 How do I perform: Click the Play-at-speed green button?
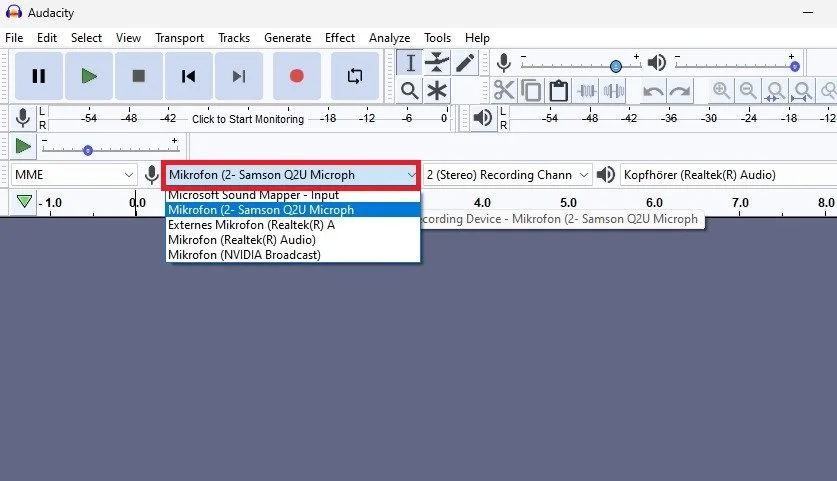(x=22, y=146)
